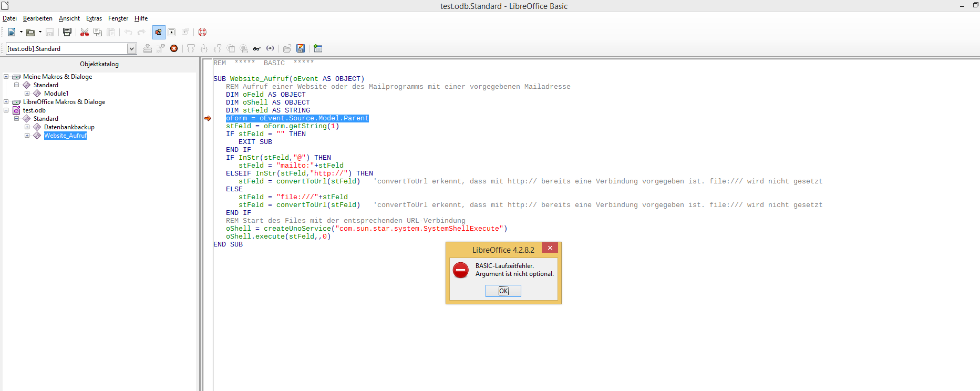Click the Redo arrow icon
This screenshot has width=980, height=391.
point(141,32)
